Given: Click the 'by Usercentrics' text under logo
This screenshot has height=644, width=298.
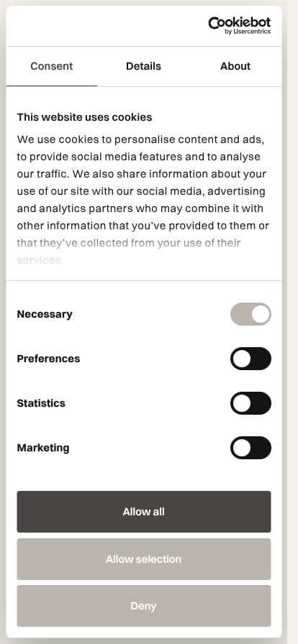Looking at the screenshot, I should [x=248, y=32].
